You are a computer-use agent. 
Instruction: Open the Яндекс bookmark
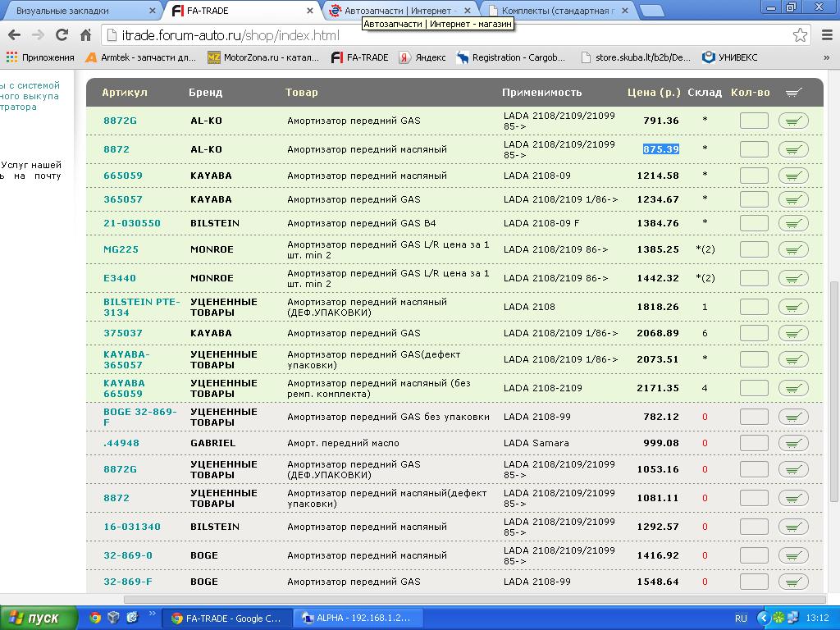tap(422, 57)
